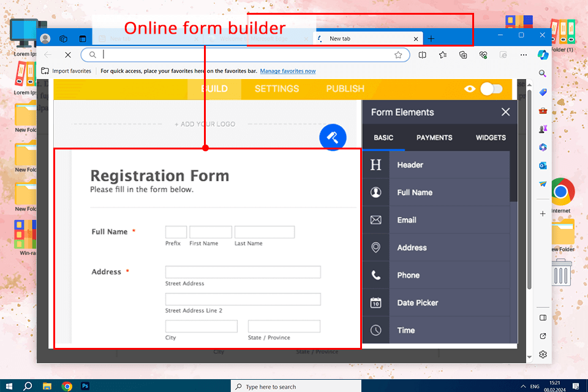Click the Last Name input field

tap(265, 232)
